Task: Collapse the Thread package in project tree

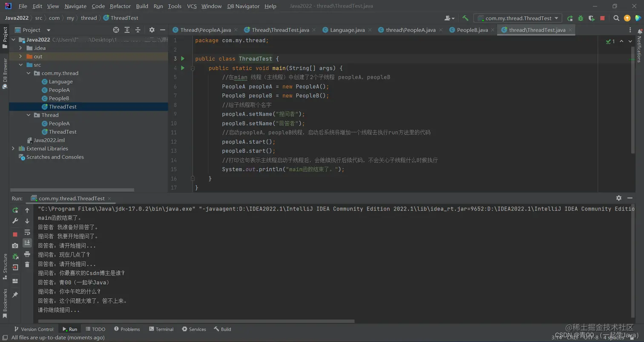Action: pyautogui.click(x=29, y=115)
